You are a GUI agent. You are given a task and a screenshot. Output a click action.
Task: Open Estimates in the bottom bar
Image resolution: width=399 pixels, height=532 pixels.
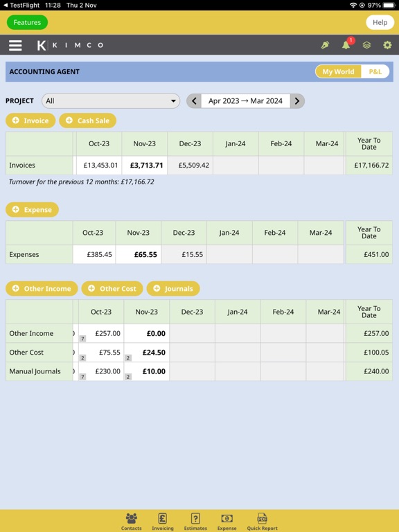coord(195,522)
